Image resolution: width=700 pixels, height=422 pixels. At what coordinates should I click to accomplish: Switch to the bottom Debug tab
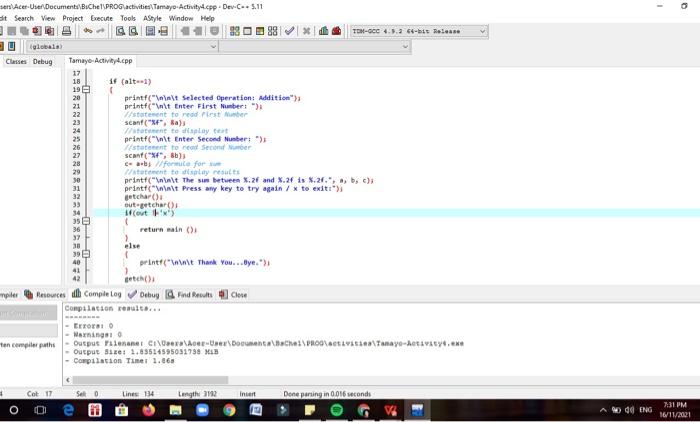[144, 295]
